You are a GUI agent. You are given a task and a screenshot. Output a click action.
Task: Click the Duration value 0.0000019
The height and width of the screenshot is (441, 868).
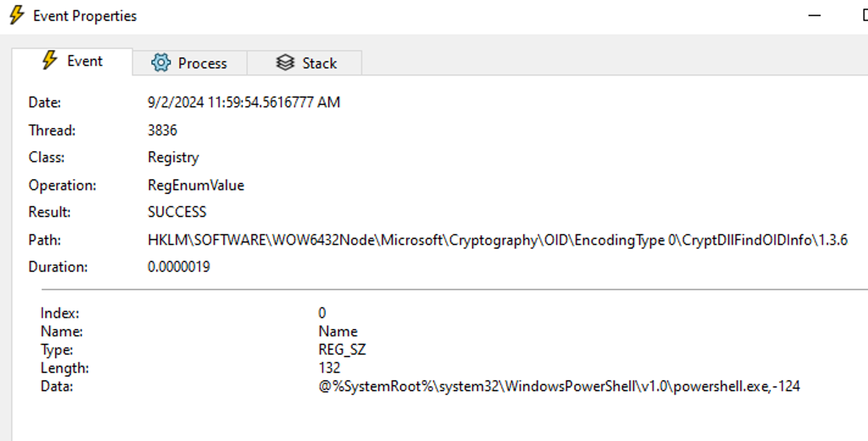(179, 267)
